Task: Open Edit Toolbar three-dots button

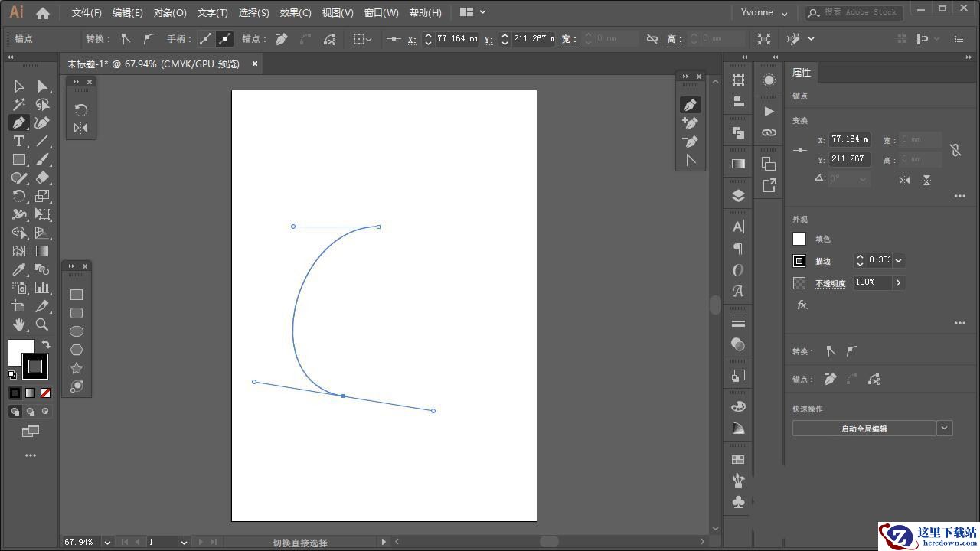Action: [x=31, y=455]
